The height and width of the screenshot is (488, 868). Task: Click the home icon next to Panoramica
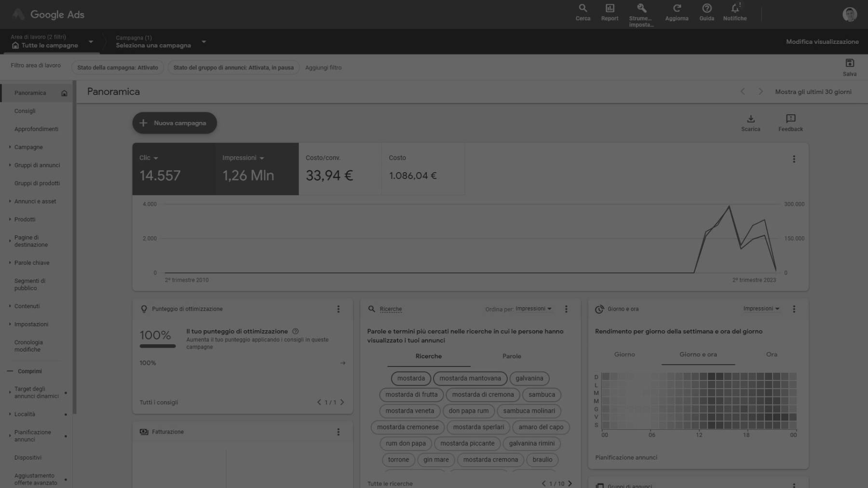(64, 93)
